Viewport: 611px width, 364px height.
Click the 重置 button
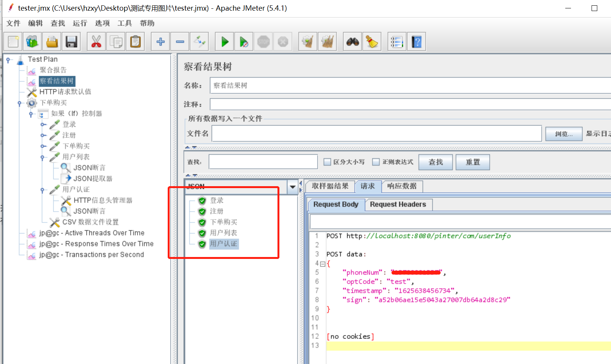pos(473,162)
